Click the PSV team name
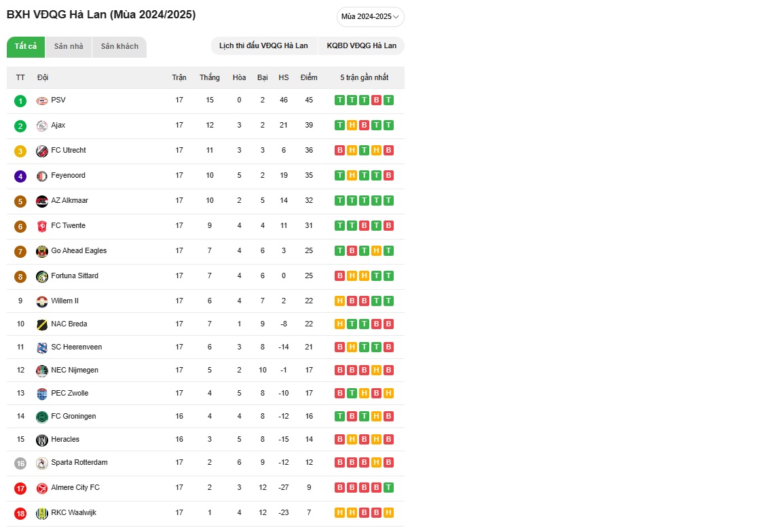 (x=58, y=100)
